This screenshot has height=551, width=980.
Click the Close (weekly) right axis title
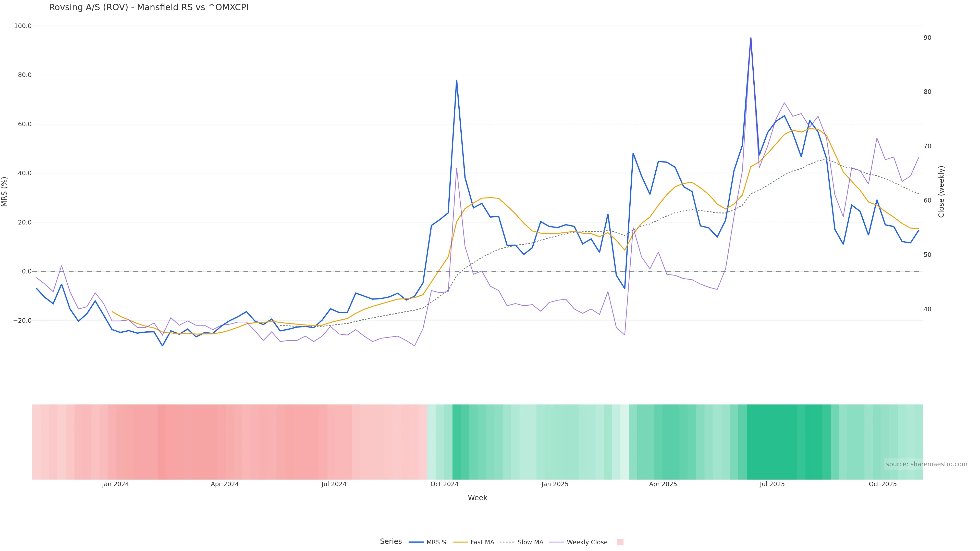941,192
